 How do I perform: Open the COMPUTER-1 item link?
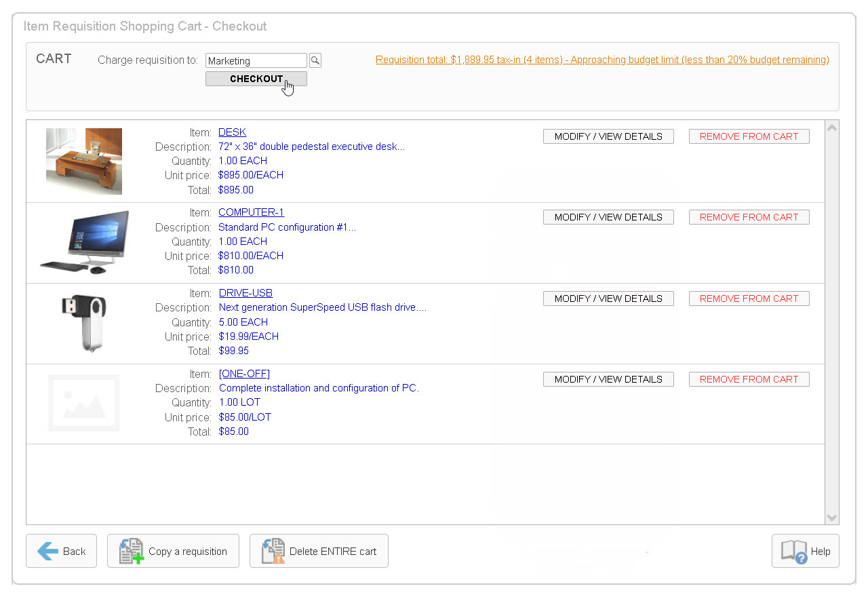click(x=251, y=212)
